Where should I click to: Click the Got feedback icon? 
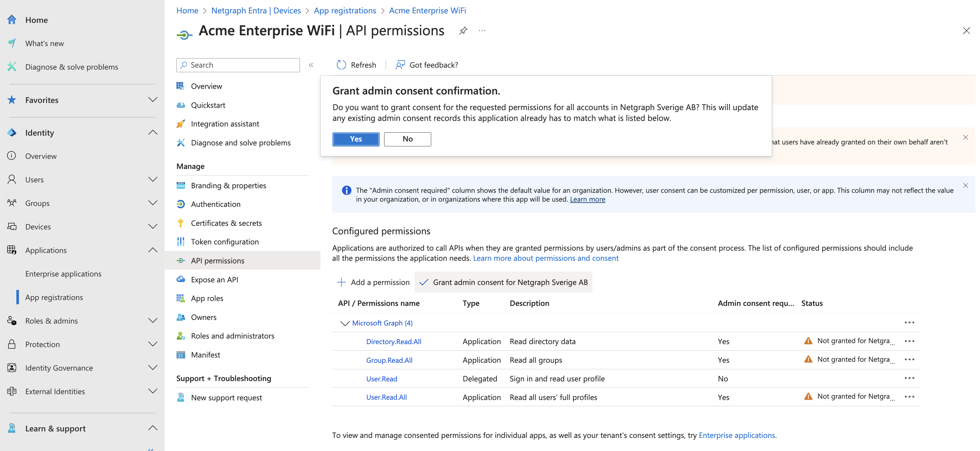400,65
